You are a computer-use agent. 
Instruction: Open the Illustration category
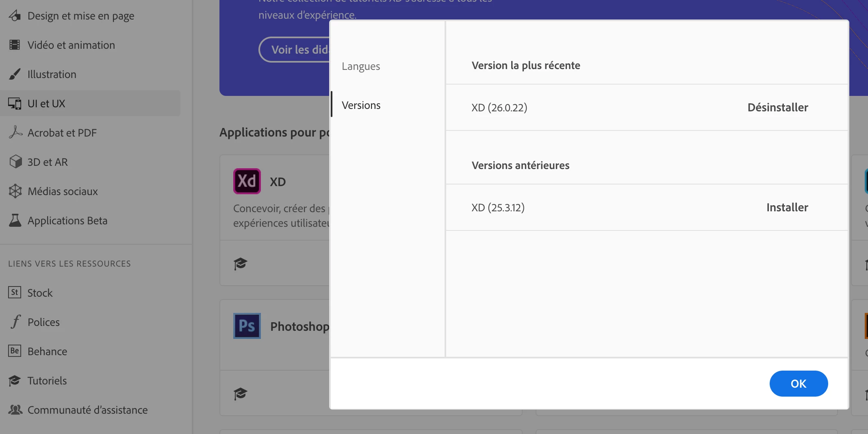pos(90,74)
